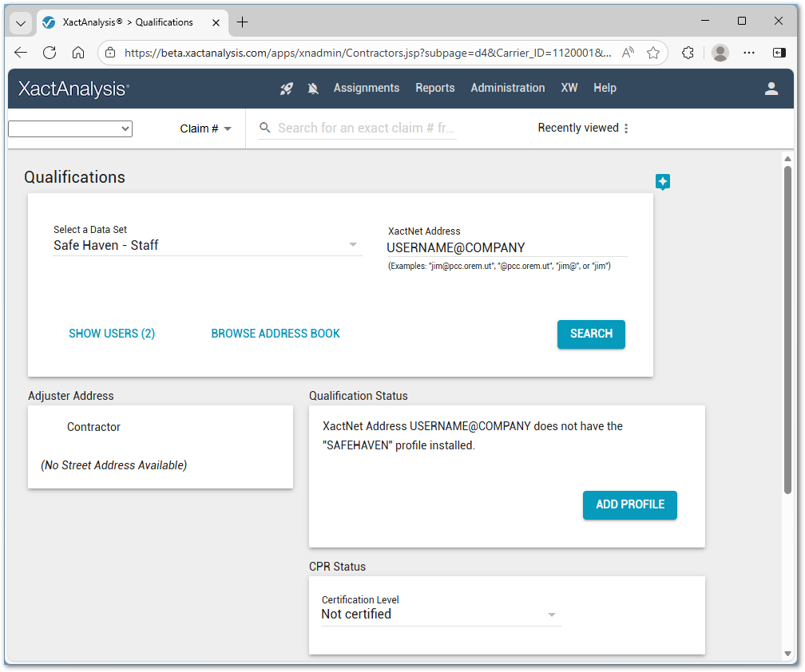The image size is (805, 672).
Task: Refresh the page in the browser
Action: 50,53
